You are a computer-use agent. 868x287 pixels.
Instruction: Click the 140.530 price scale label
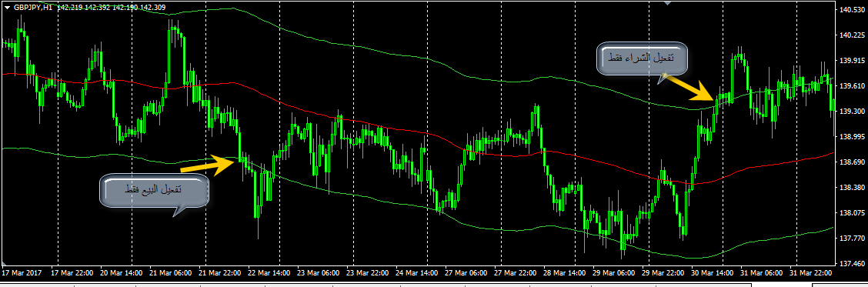(x=852, y=10)
